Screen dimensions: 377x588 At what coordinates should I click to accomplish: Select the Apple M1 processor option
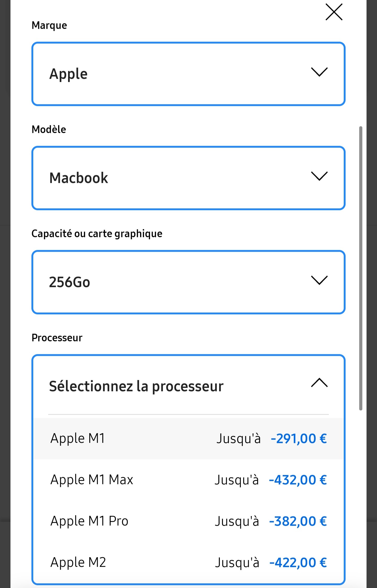point(78,438)
